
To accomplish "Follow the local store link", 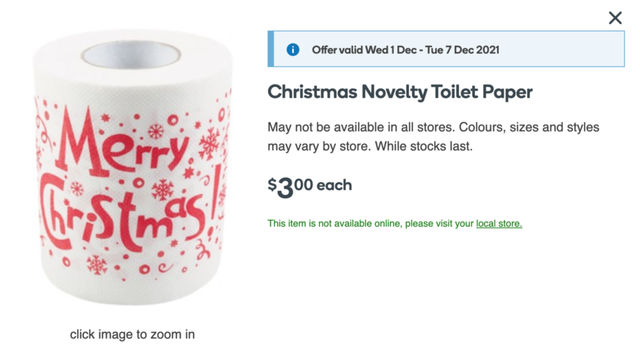I will pos(499,224).
